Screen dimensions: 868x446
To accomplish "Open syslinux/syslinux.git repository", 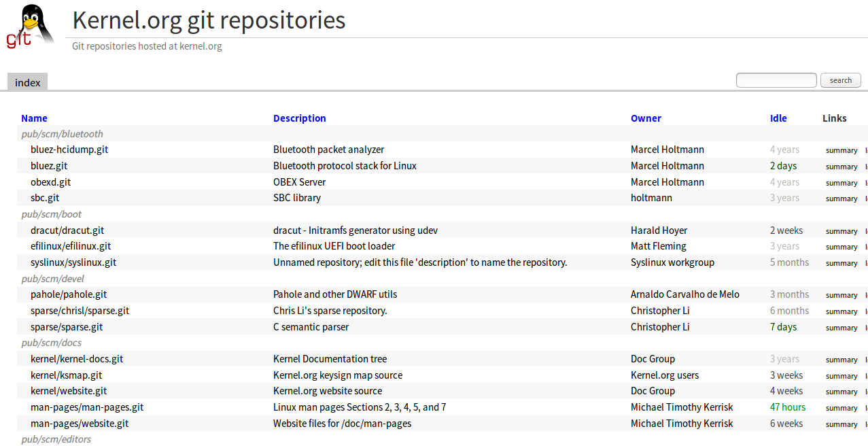I will (73, 262).
